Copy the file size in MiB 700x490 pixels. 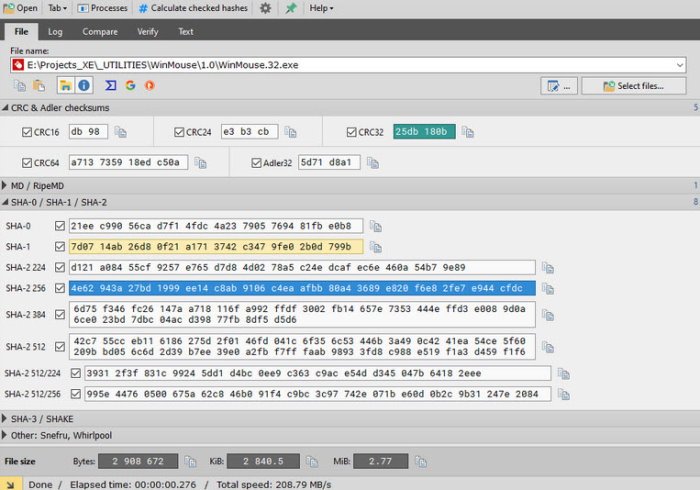421,461
